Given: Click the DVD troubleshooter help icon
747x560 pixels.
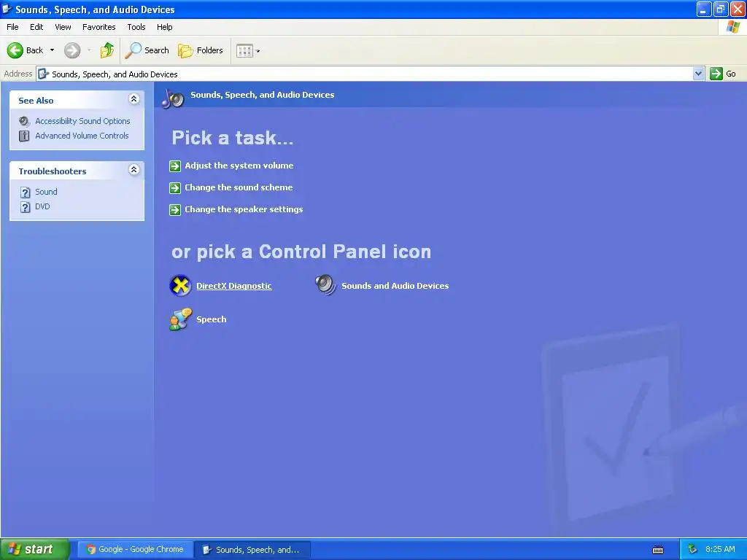Looking at the screenshot, I should [x=26, y=207].
